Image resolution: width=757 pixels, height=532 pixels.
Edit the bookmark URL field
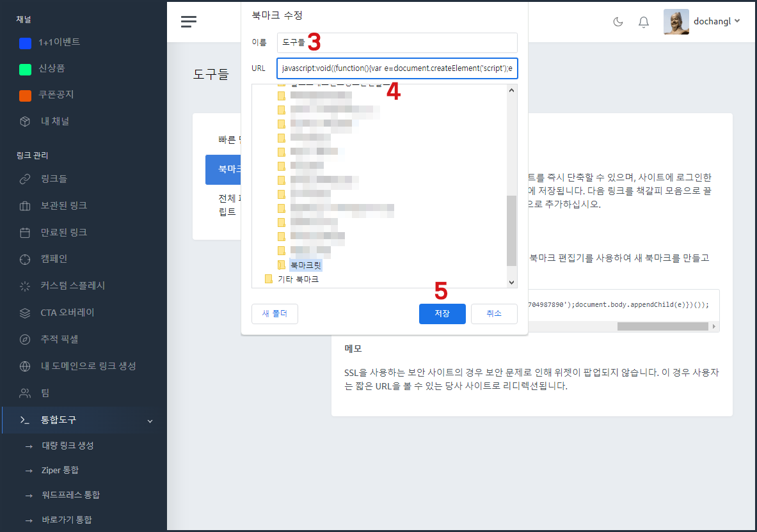point(397,68)
